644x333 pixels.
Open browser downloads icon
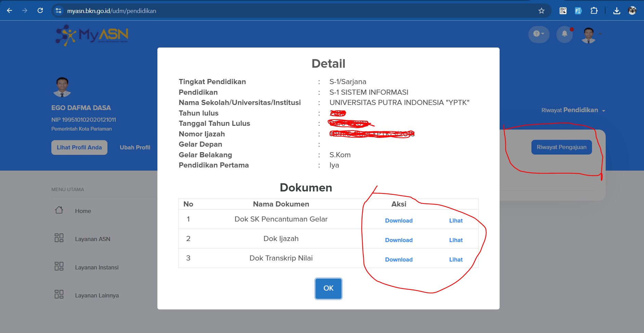point(617,11)
